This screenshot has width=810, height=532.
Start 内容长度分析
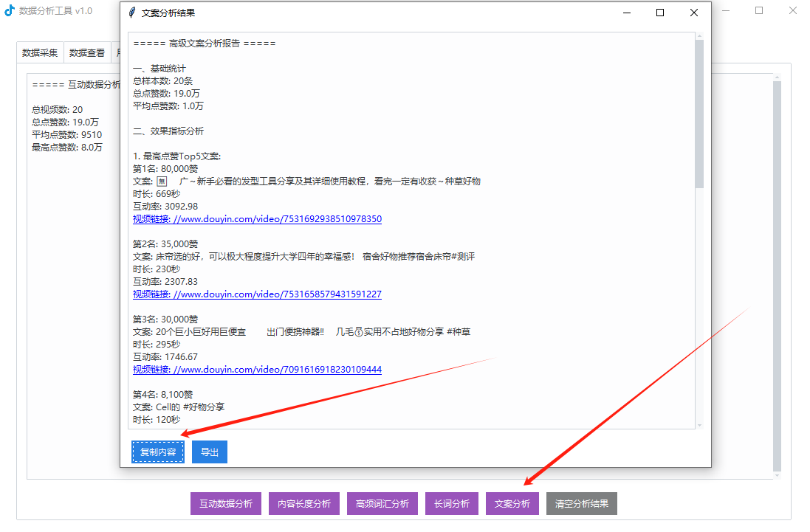coord(304,504)
